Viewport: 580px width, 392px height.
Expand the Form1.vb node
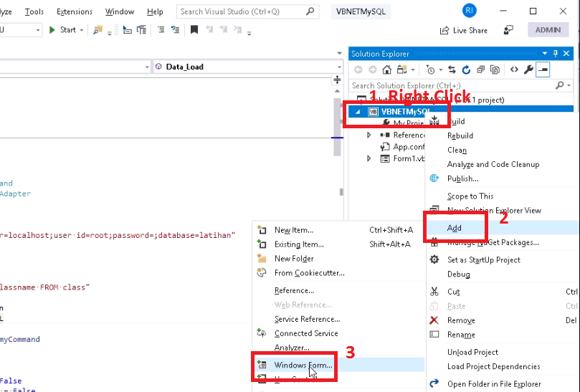click(x=369, y=158)
